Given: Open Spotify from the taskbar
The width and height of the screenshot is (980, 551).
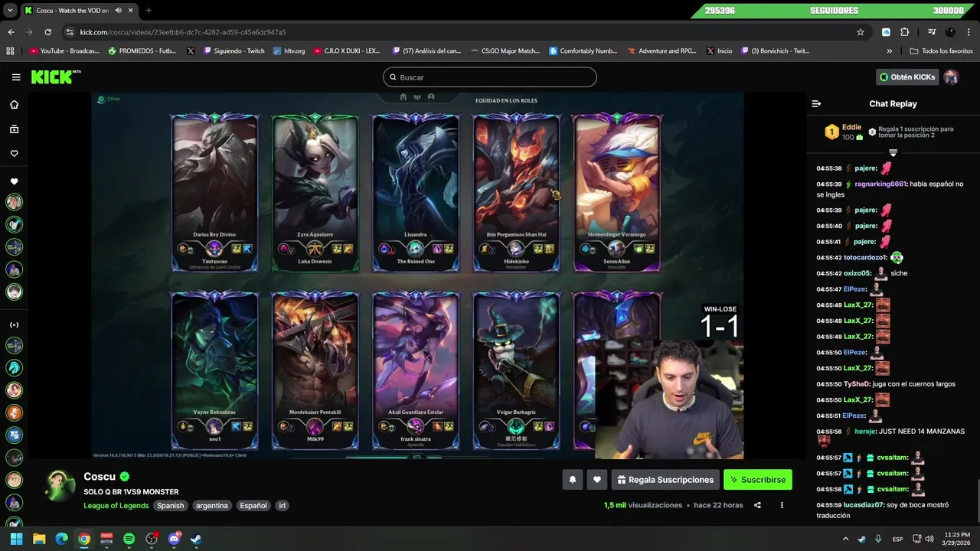Looking at the screenshot, I should (x=129, y=539).
